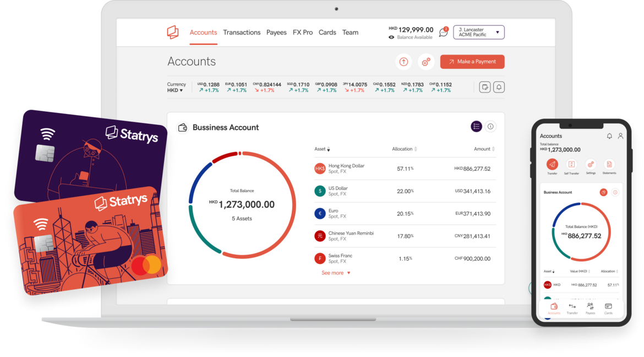Open account settings gears icon on desktop
This screenshot has height=357, width=644.
coord(425,62)
